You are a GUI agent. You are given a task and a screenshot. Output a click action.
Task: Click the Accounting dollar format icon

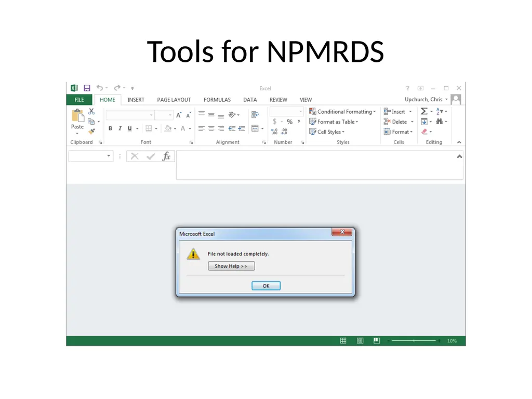point(275,122)
